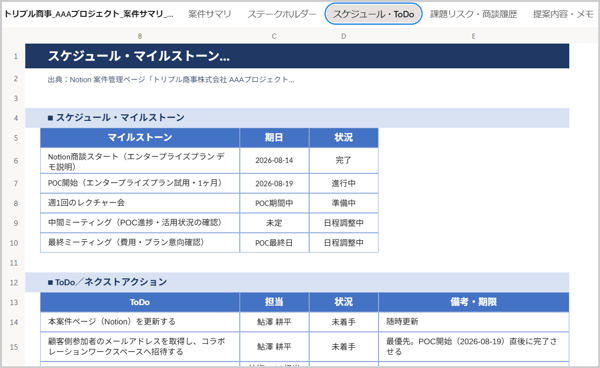Viewport: 600px width, 368px height.
Task: Select column C header
Action: (x=274, y=36)
